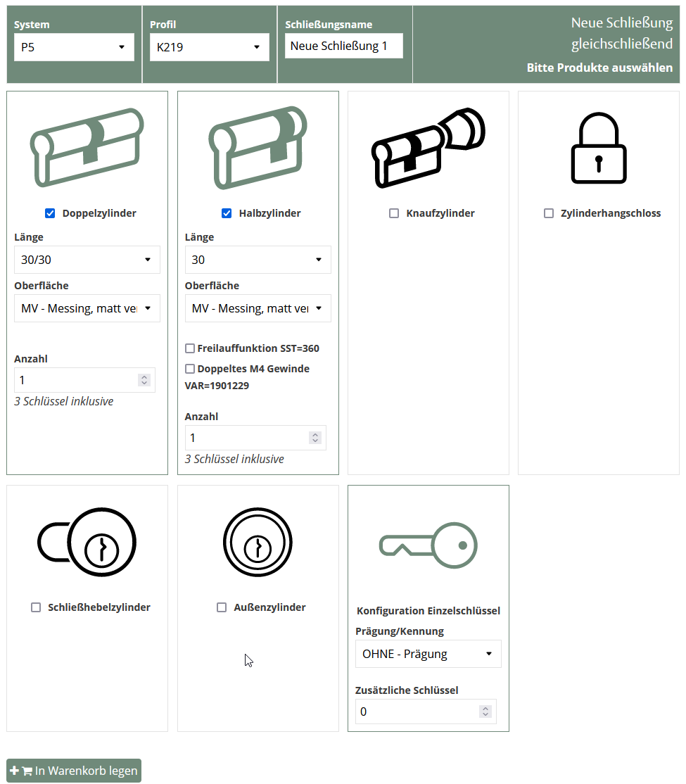Open Halbzylinder Oberfläche dropdown
The height and width of the screenshot is (784, 686).
(x=258, y=308)
